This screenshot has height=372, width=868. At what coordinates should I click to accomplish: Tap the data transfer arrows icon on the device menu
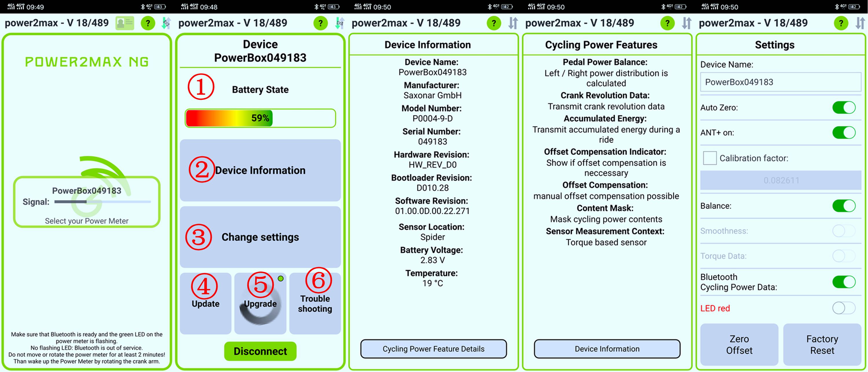coord(340,23)
